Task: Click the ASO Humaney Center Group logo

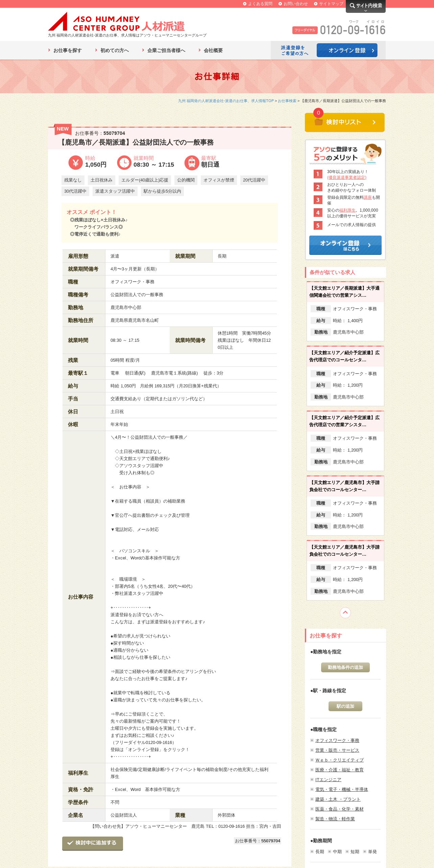Action: point(117,22)
